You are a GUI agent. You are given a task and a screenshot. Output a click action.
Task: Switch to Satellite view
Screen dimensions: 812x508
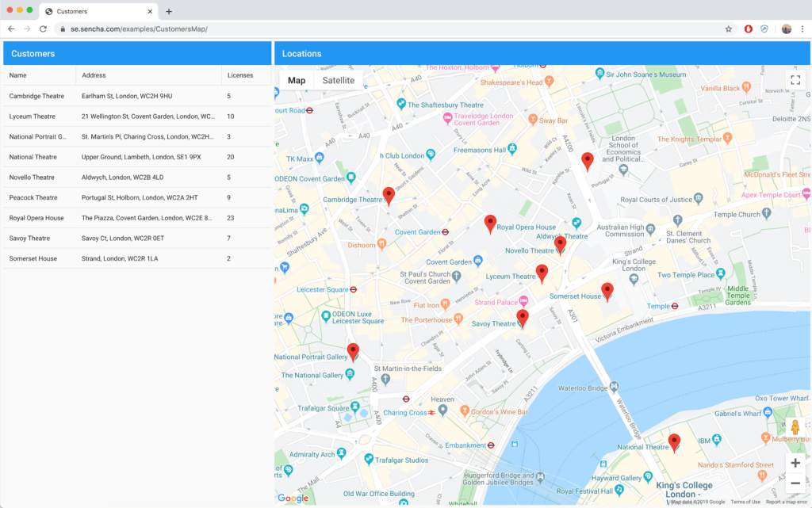[339, 80]
